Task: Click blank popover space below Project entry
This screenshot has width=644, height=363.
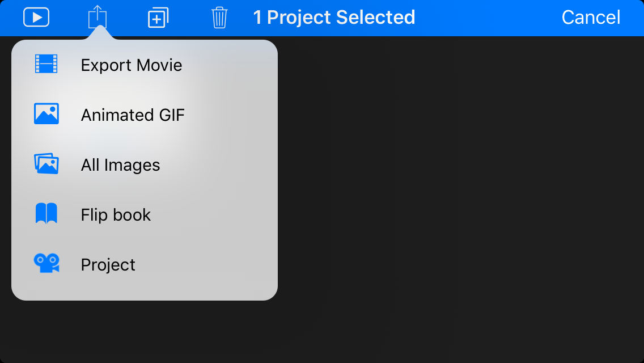Action: point(145,288)
